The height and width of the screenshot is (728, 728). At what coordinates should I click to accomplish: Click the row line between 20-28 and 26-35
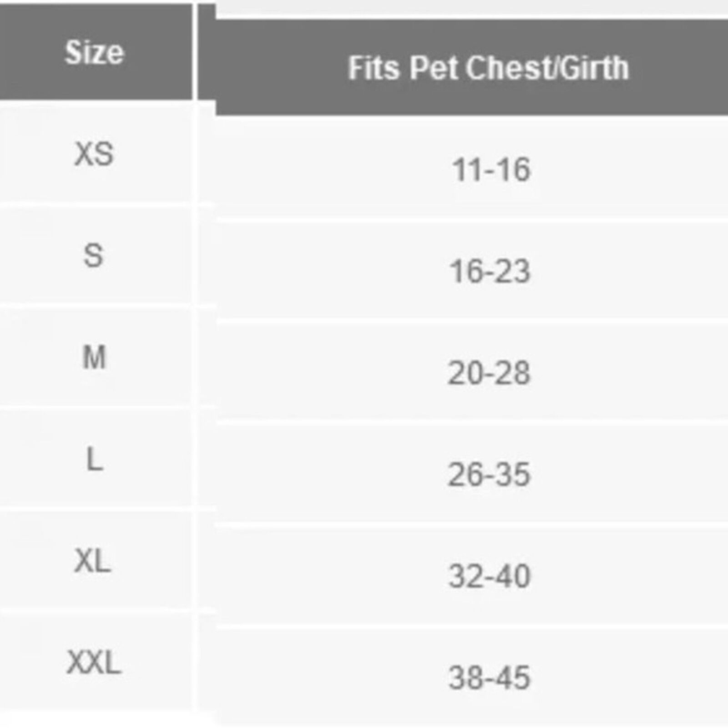(472, 424)
